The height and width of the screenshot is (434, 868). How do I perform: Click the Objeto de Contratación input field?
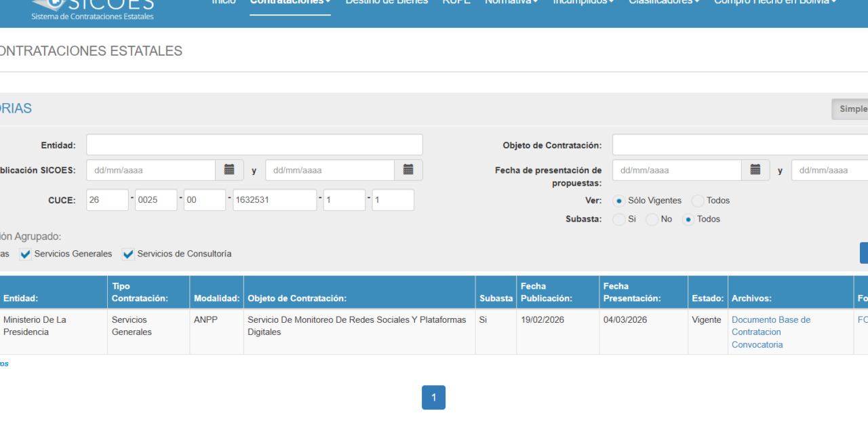click(x=740, y=145)
